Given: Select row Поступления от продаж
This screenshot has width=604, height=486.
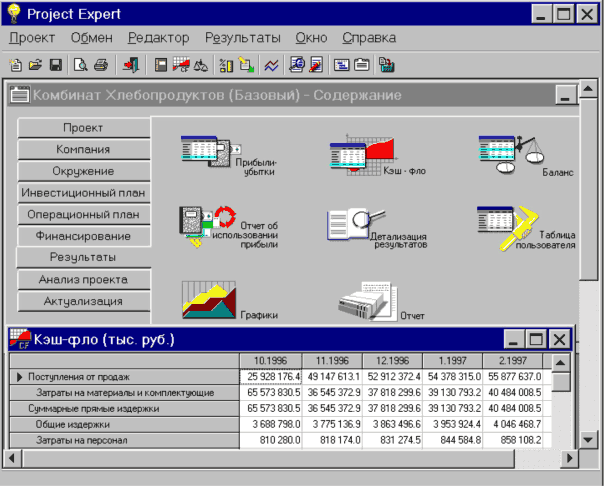Looking at the screenshot, I should pyautogui.click(x=124, y=377).
